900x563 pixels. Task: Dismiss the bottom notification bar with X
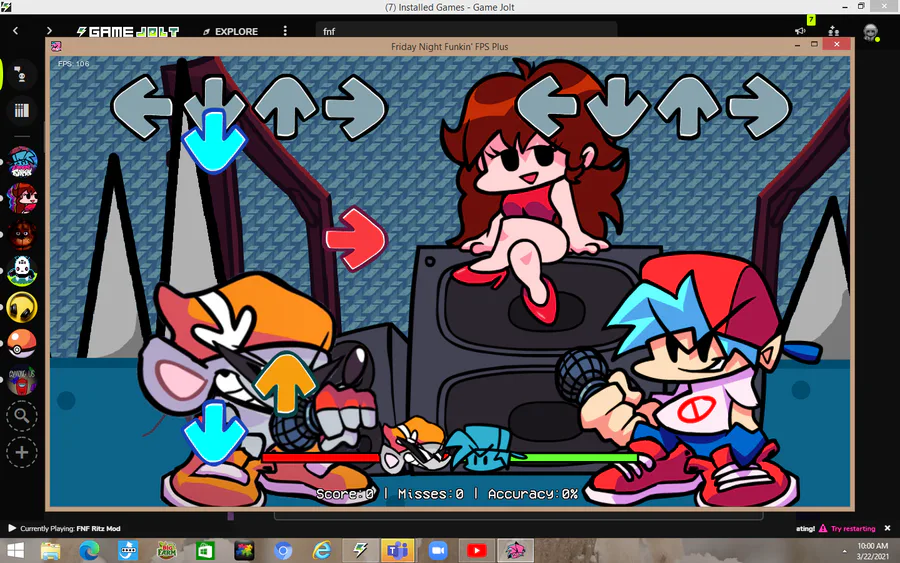887,528
